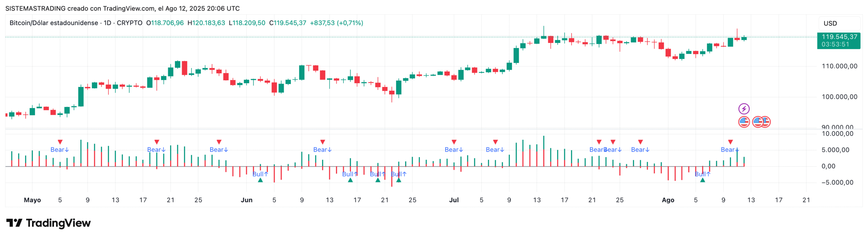Viewport: 868px width, 239px height.
Task: Click the 'Jun' label on the time axis
Action: 246,200
